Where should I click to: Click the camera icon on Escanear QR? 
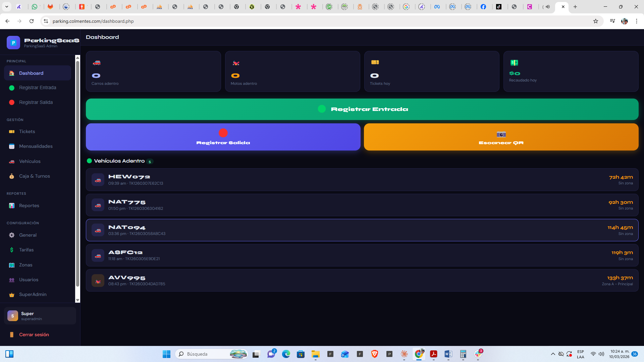(x=501, y=134)
